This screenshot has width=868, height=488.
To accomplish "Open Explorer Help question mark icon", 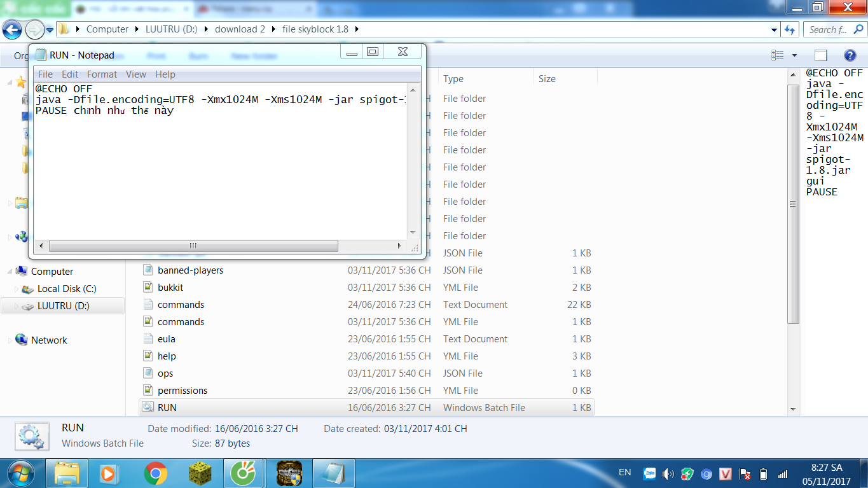I will click(x=850, y=55).
